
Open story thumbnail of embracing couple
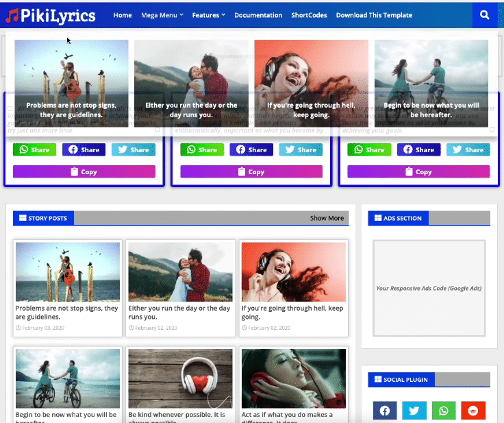[180, 272]
